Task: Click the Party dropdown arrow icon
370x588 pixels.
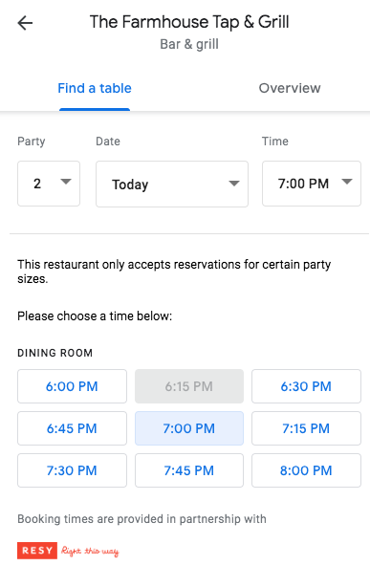Action: [x=66, y=182]
